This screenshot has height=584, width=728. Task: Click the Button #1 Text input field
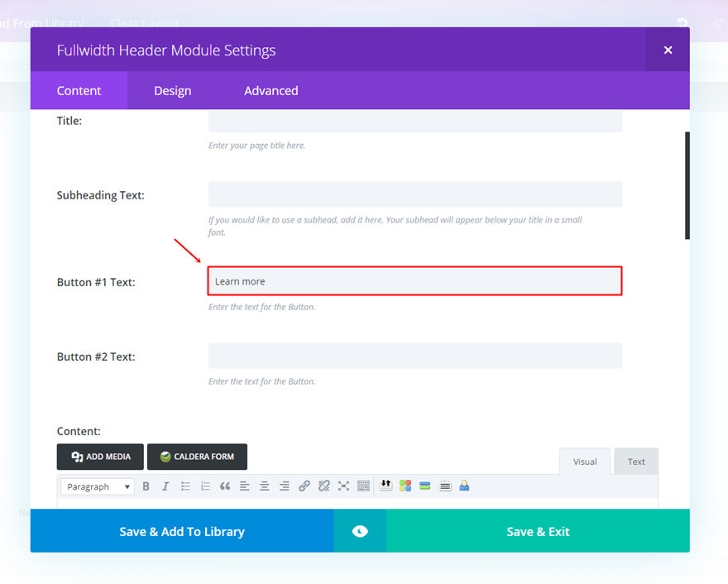414,281
